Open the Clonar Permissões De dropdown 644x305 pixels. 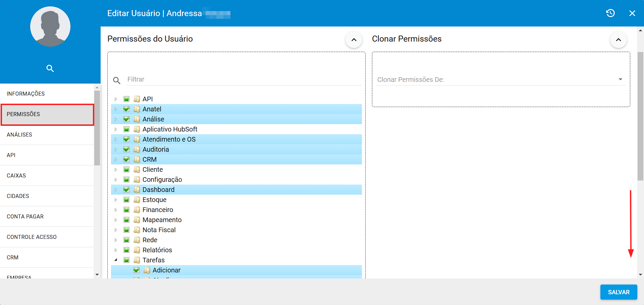pos(501,80)
